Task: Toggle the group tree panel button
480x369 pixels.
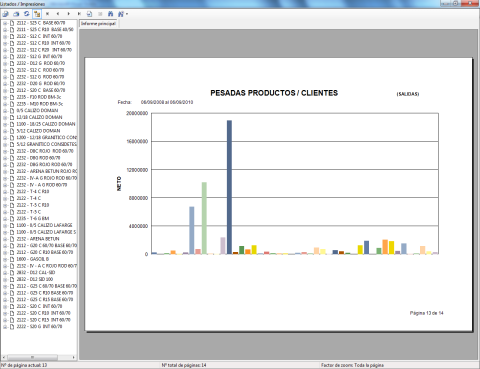Action: click(x=37, y=14)
